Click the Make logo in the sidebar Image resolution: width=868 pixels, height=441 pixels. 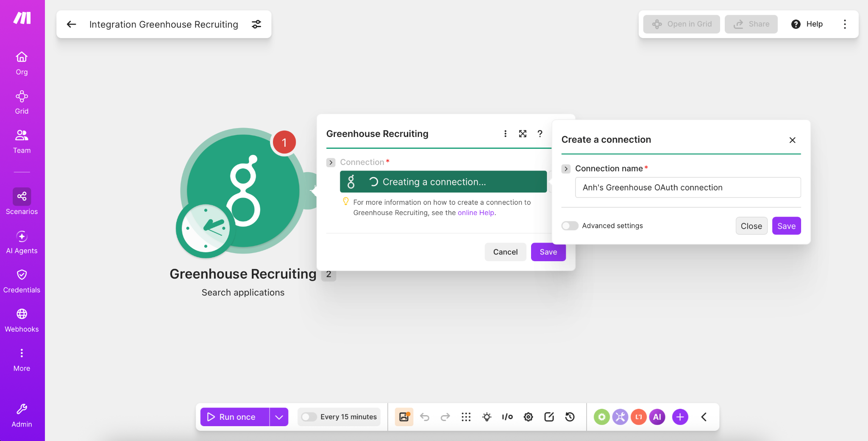(22, 18)
